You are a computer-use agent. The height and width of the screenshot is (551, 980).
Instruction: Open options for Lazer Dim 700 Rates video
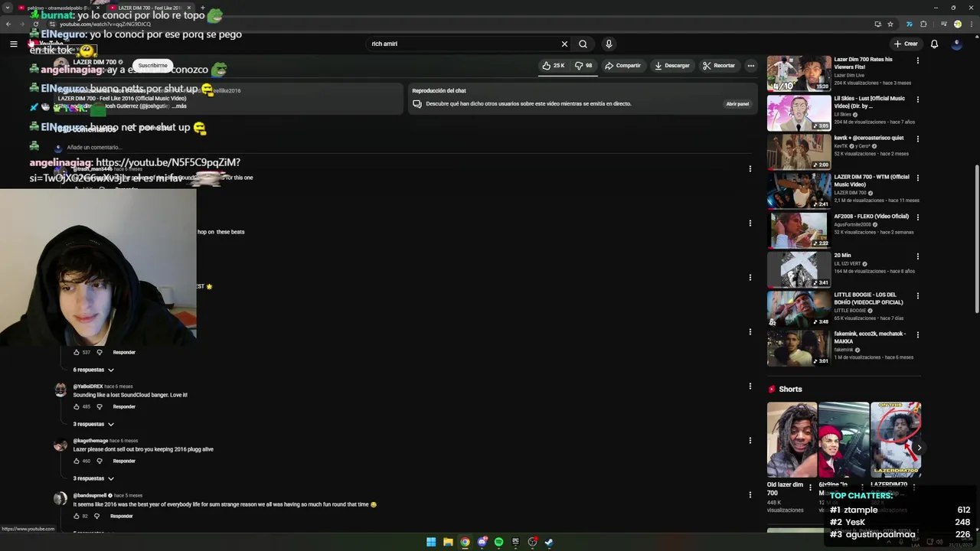point(917,60)
